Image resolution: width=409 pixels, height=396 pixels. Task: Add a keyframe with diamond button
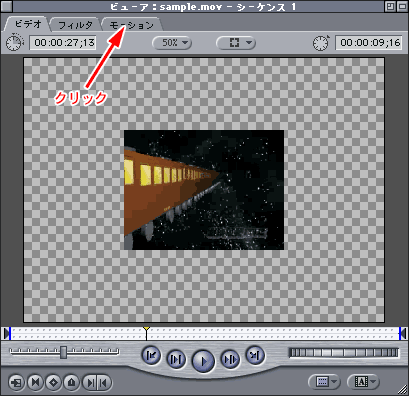click(53, 382)
